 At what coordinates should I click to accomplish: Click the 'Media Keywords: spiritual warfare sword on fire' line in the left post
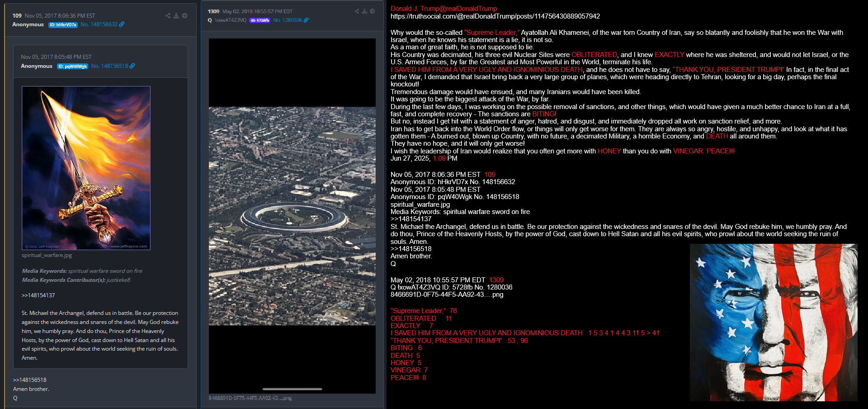point(82,271)
